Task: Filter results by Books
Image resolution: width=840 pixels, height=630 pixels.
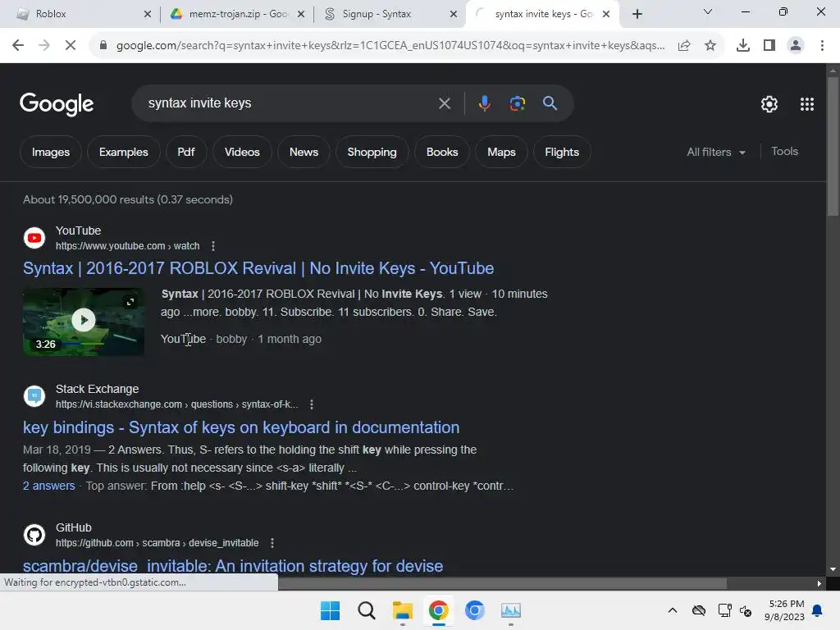Action: tap(442, 152)
